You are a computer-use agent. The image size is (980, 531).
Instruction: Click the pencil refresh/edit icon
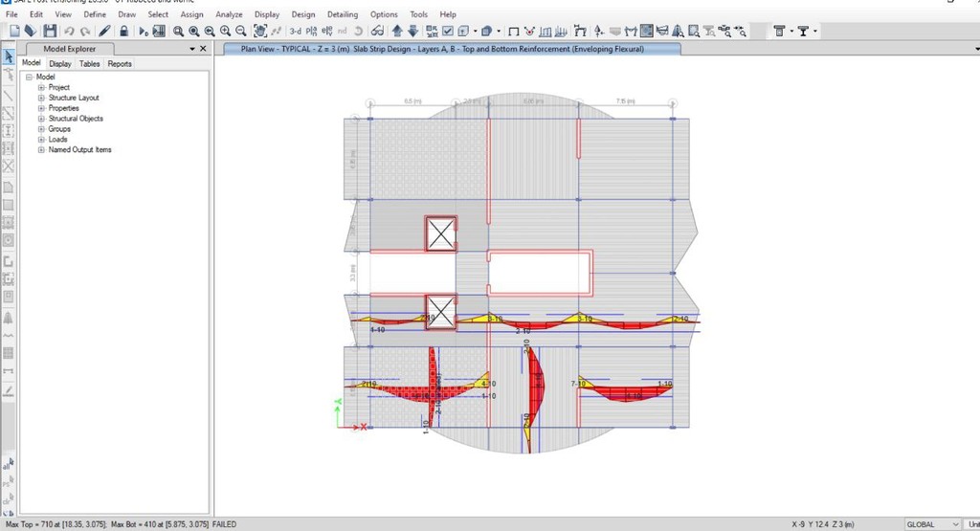(104, 32)
